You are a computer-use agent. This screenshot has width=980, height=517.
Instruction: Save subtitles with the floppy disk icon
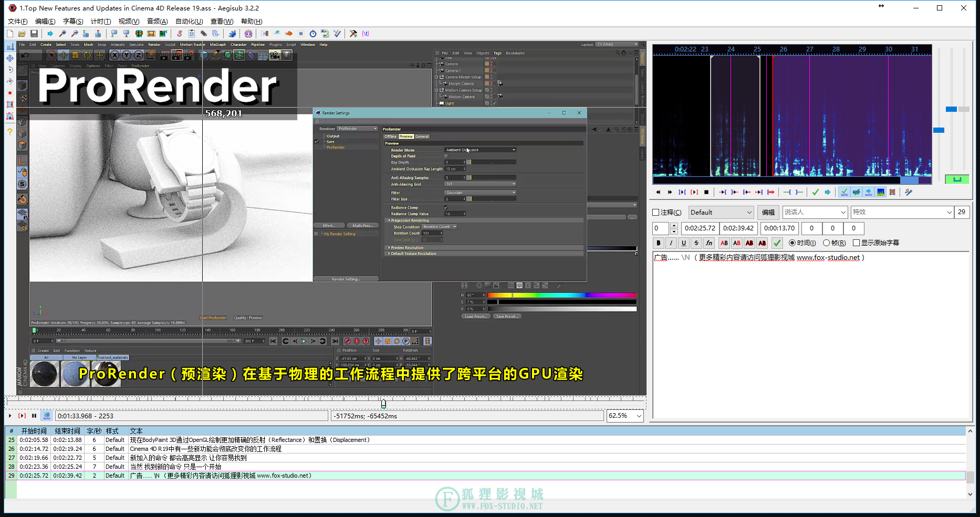point(34,34)
